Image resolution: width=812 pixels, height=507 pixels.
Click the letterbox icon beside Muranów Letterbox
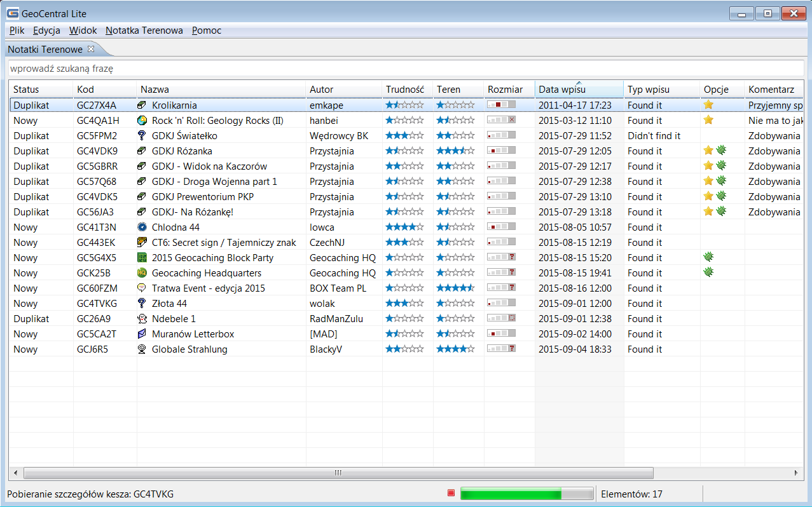(x=142, y=334)
